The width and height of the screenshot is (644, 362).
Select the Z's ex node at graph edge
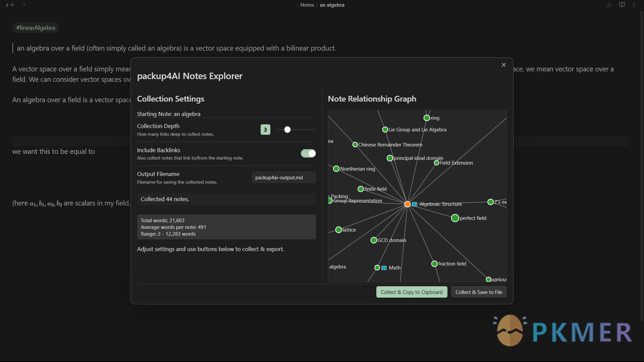(x=490, y=202)
